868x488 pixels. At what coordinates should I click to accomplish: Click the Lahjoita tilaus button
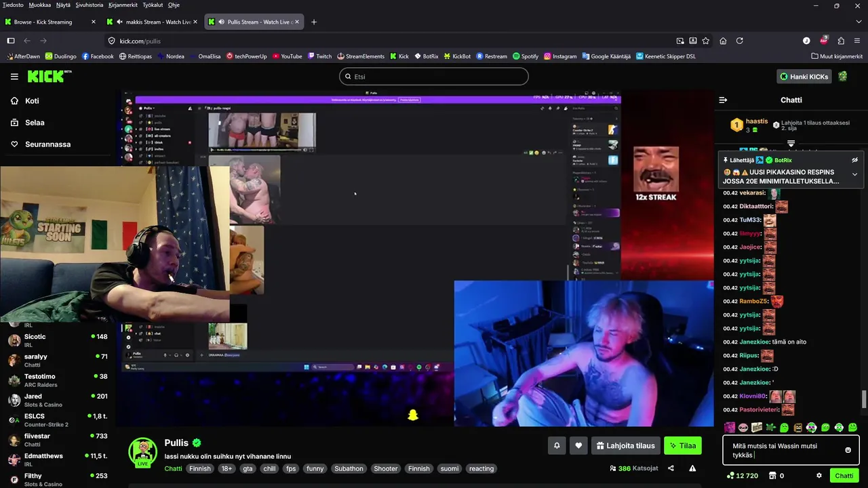(625, 445)
